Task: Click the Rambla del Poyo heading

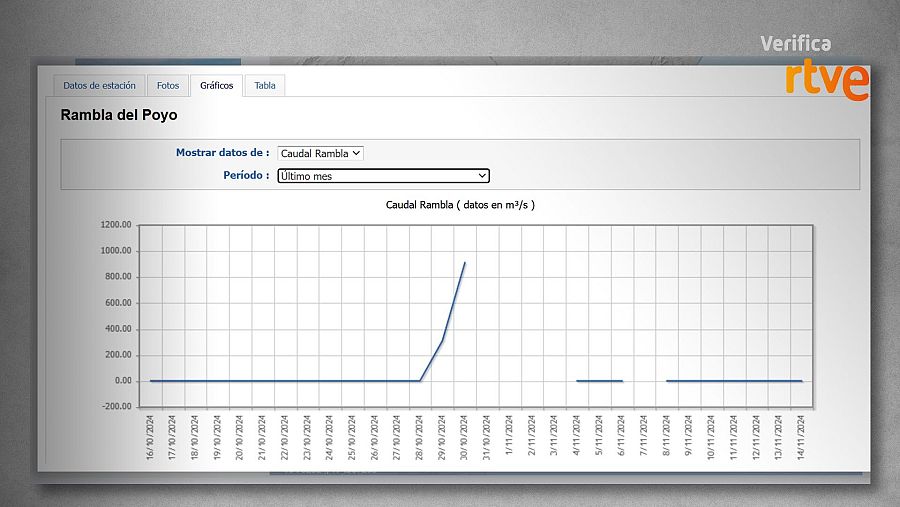Action: pos(119,115)
